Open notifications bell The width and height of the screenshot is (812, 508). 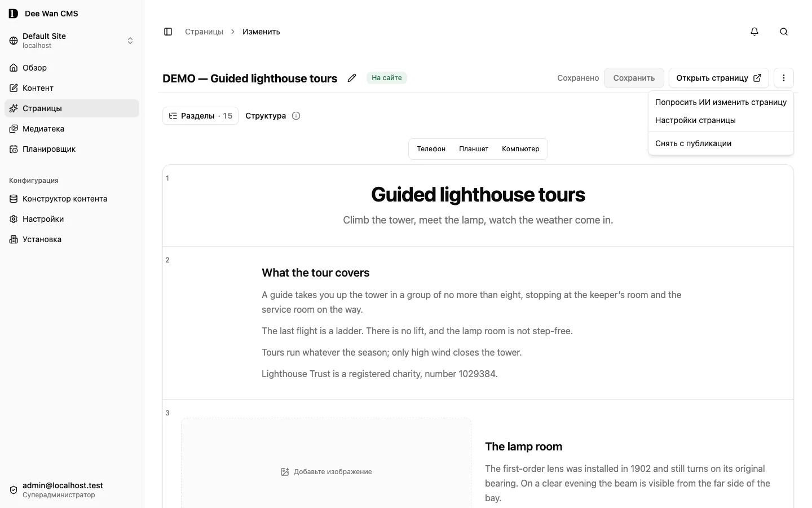point(754,32)
